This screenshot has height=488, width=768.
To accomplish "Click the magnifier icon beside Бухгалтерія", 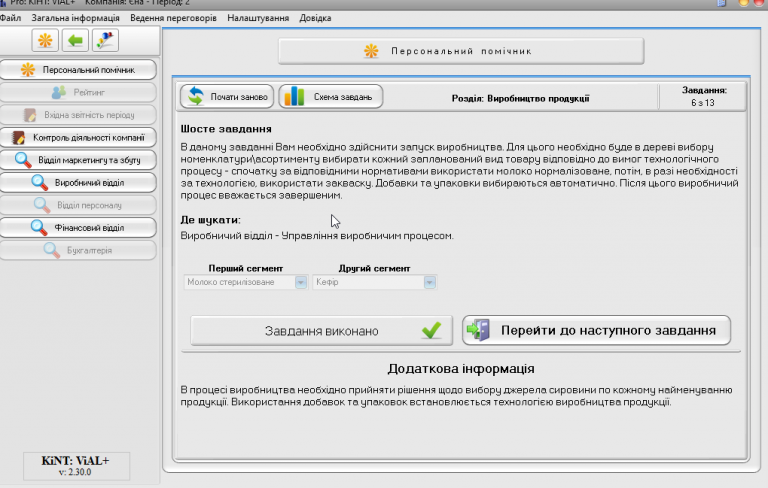I will [x=51, y=250].
